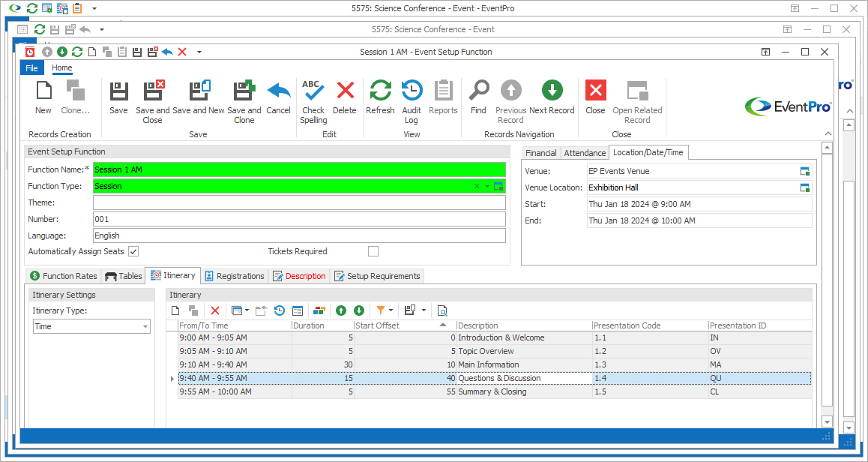Viewport: 868px width, 462px height.
Task: Refresh the record via ribbon
Action: click(x=380, y=97)
